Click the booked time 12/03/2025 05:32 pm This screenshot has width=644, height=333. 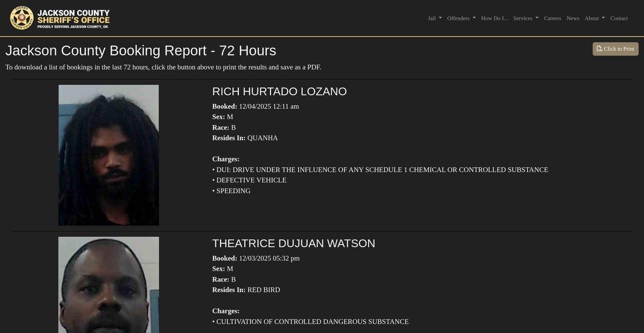coord(269,258)
